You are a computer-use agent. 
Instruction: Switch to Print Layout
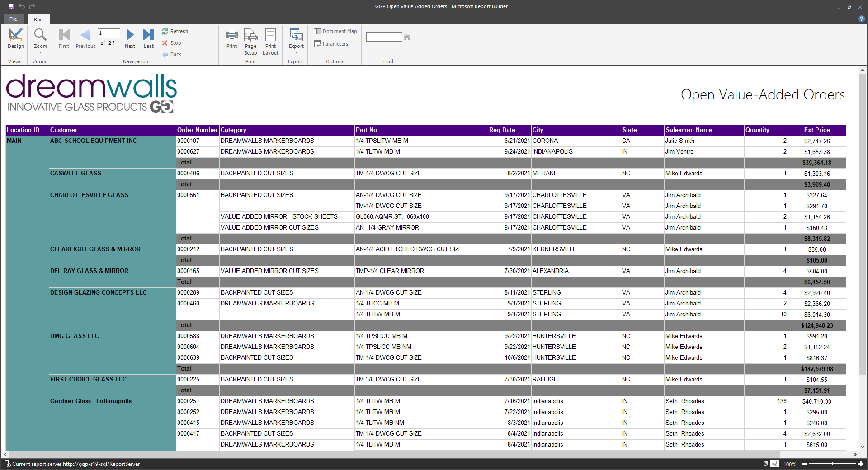pyautogui.click(x=270, y=42)
